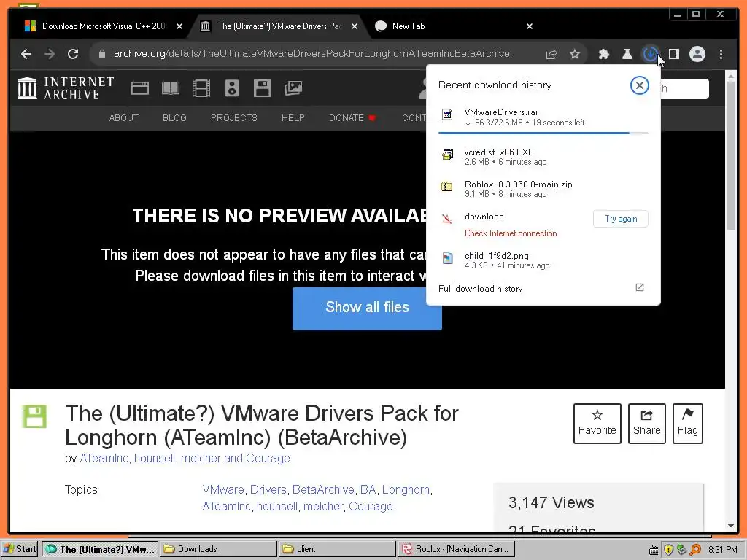Click the address bar URL field
The height and width of the screenshot is (560, 747).
[311, 54]
